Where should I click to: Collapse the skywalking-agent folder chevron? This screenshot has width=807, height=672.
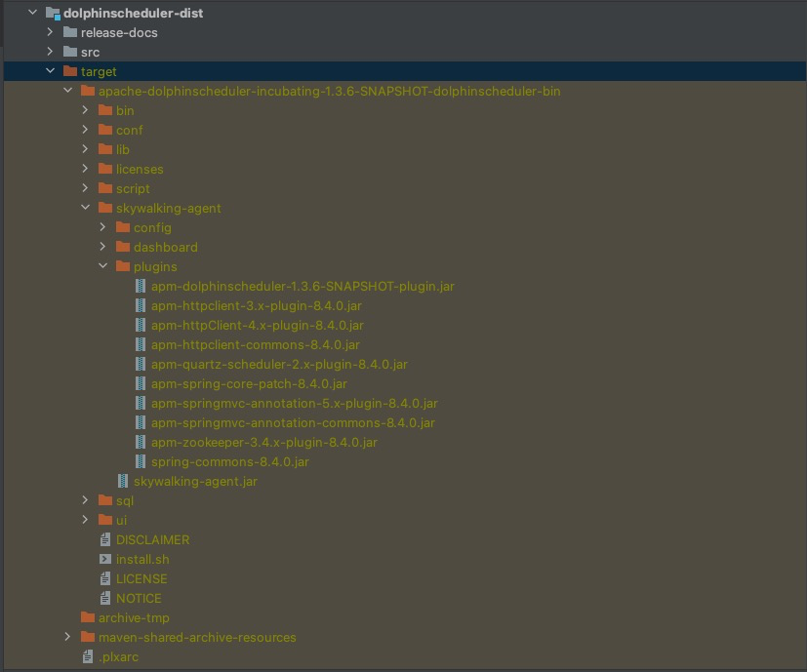(85, 208)
